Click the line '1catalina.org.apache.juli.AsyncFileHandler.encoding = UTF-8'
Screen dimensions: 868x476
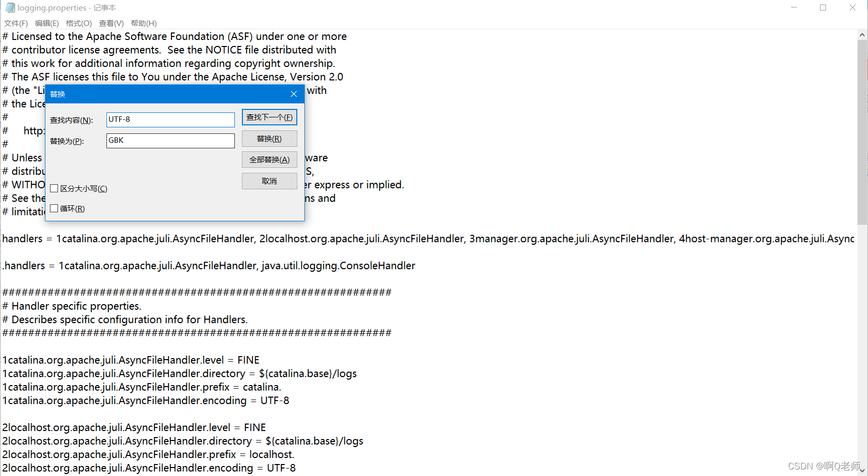coord(145,401)
